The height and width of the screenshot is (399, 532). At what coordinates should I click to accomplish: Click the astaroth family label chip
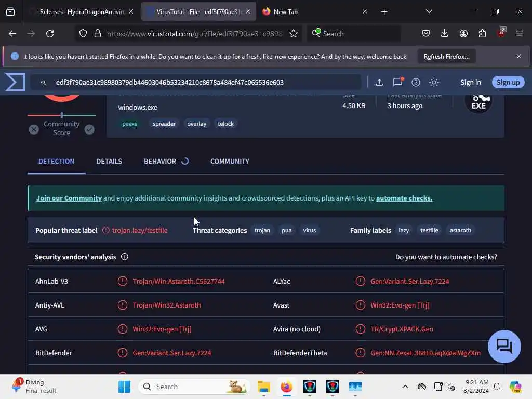(460, 230)
